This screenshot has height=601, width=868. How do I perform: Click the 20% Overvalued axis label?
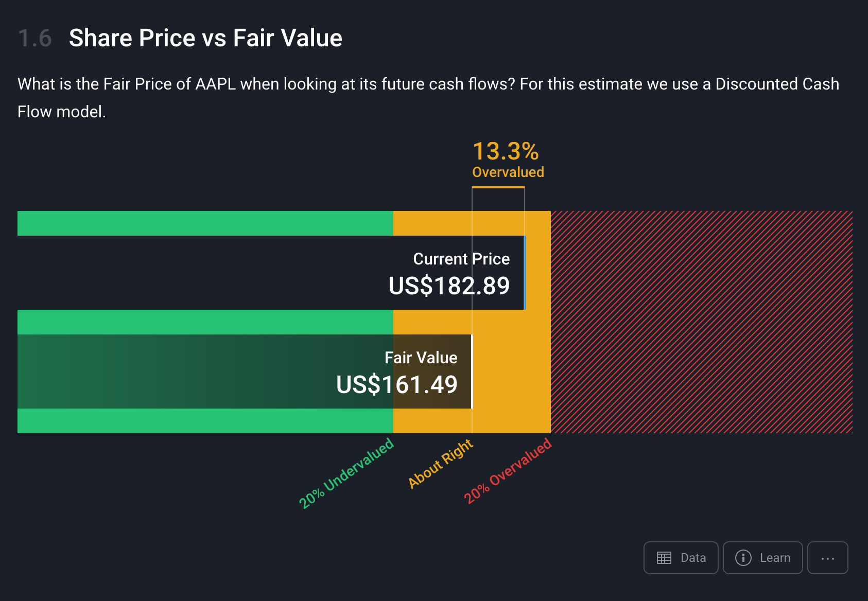point(508,471)
